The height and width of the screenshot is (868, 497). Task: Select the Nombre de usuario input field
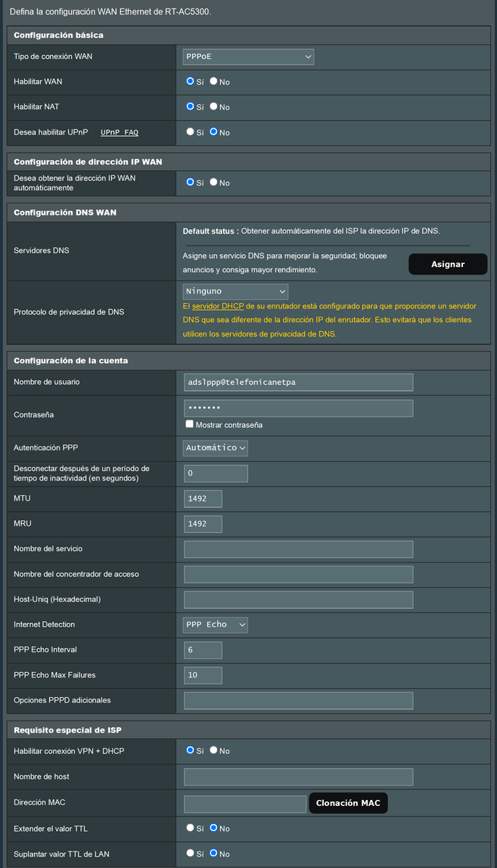[297, 382]
